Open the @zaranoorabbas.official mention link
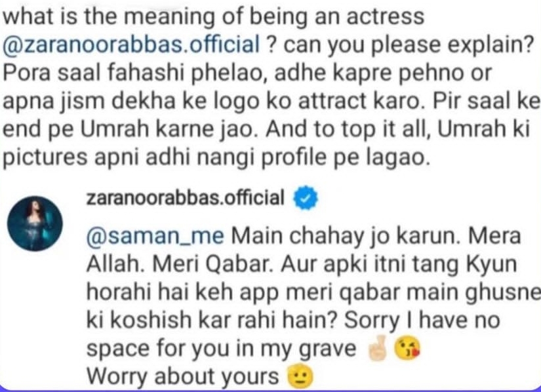 131,45
